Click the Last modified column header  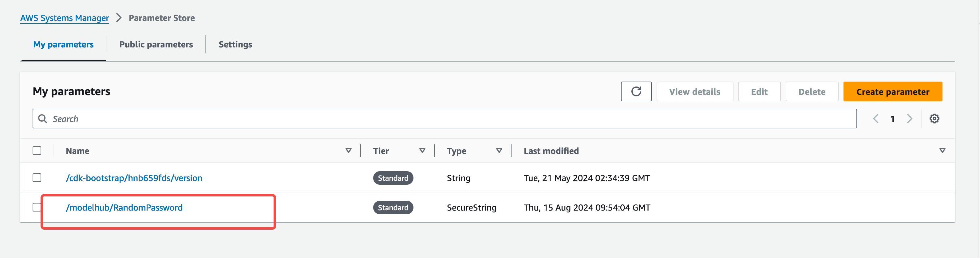click(551, 151)
